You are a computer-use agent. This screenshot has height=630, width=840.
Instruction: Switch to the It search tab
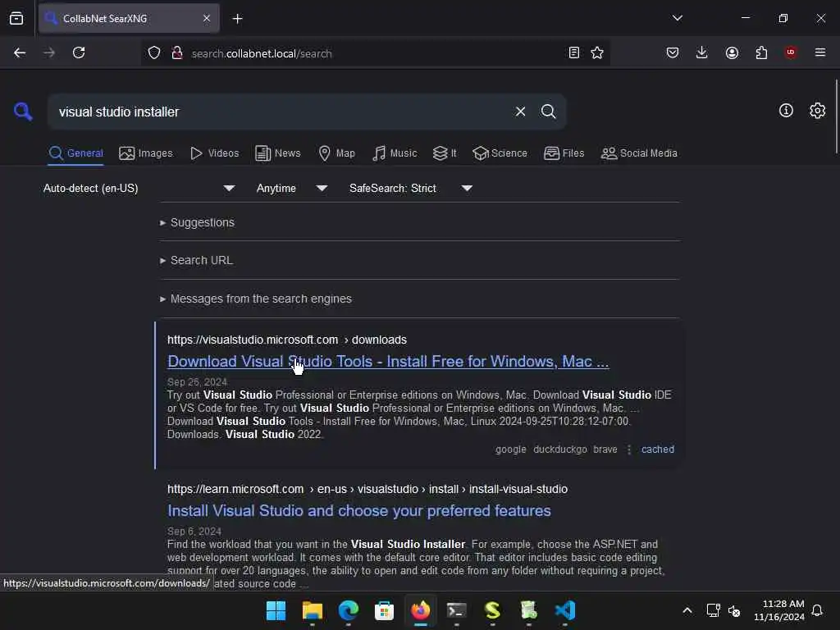[445, 153]
